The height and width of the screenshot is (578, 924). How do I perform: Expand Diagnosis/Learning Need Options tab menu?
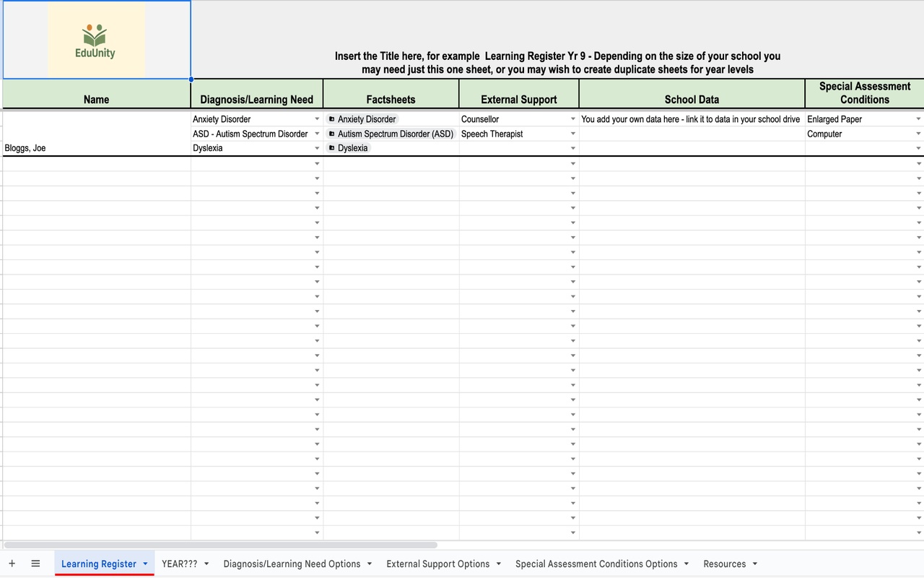pos(370,564)
